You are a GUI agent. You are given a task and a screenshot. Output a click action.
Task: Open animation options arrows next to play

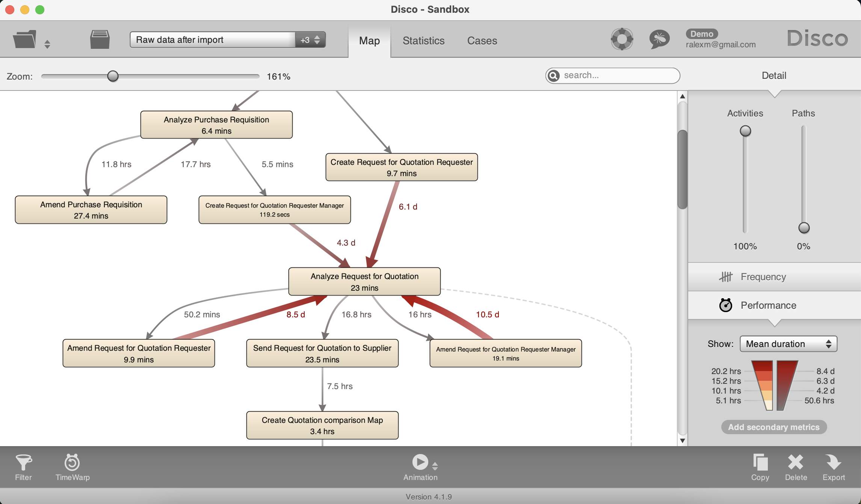[435, 466]
